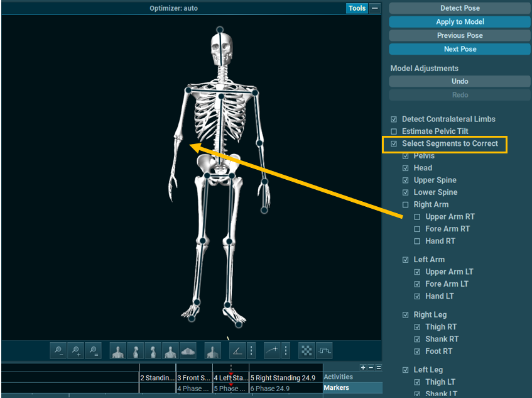Open options dots next to angle tool
Viewport: 532px width, 398px height.
click(x=251, y=350)
